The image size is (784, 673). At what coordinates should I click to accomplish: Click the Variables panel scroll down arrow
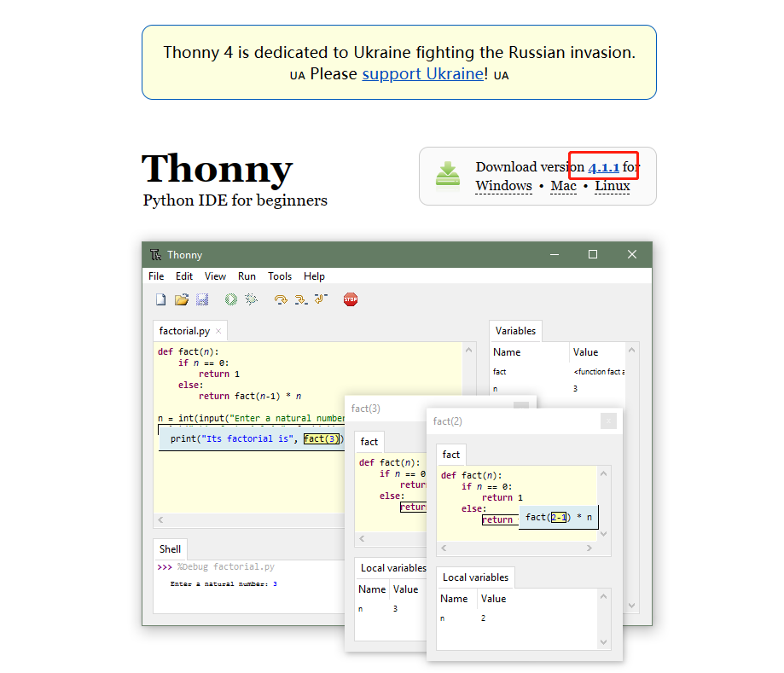[631, 606]
